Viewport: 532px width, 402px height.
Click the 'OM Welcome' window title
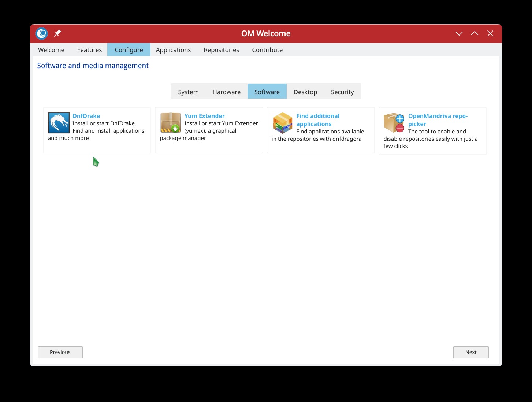[x=266, y=33]
